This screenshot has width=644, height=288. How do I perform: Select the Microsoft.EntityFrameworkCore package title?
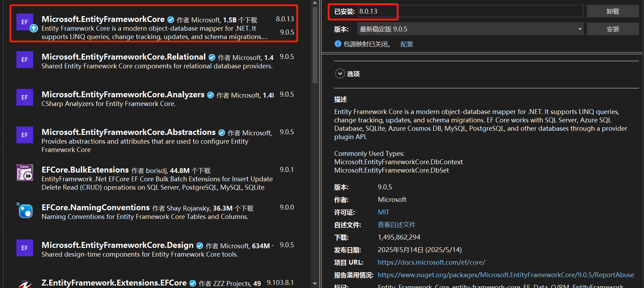point(103,19)
